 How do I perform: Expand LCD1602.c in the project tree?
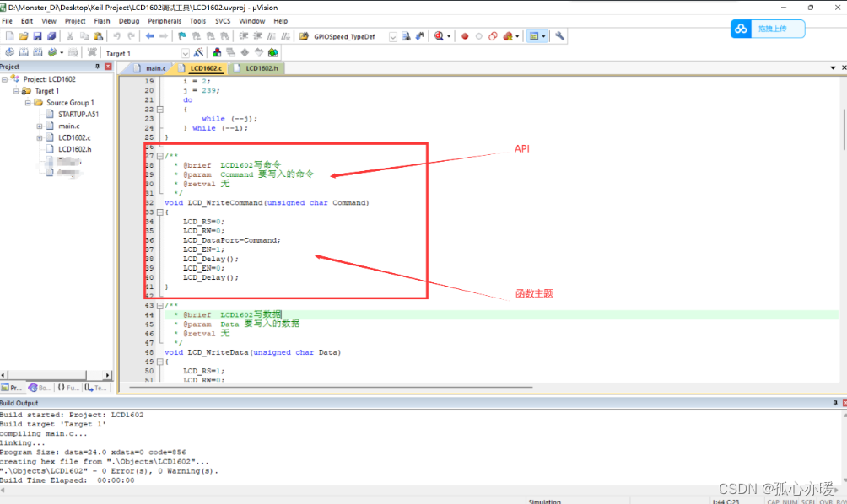coord(40,137)
